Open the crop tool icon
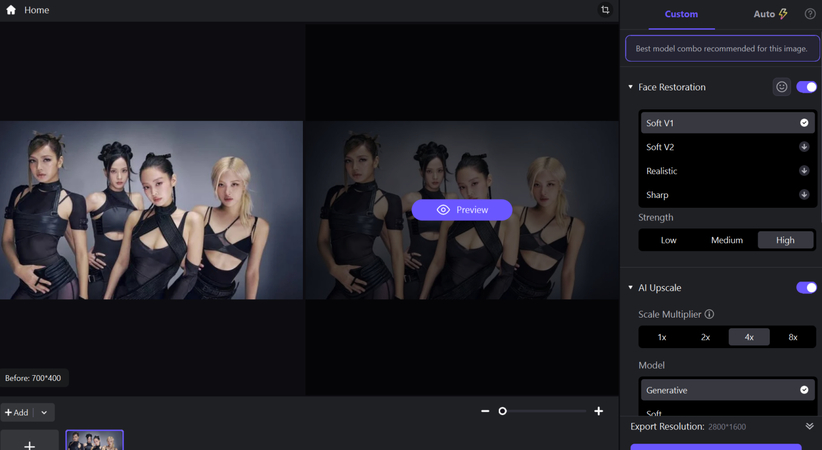The width and height of the screenshot is (822, 450). (605, 10)
